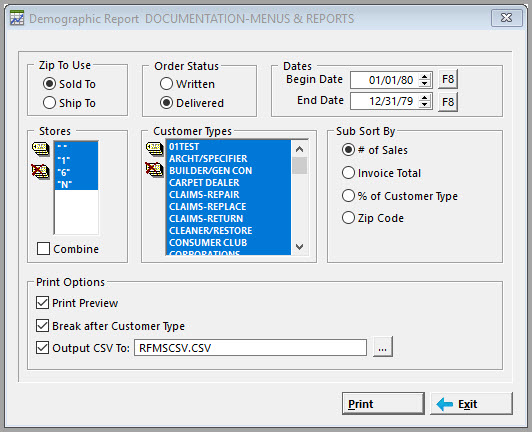Click Stores select-all icon
The width and height of the screenshot is (532, 432).
[41, 149]
